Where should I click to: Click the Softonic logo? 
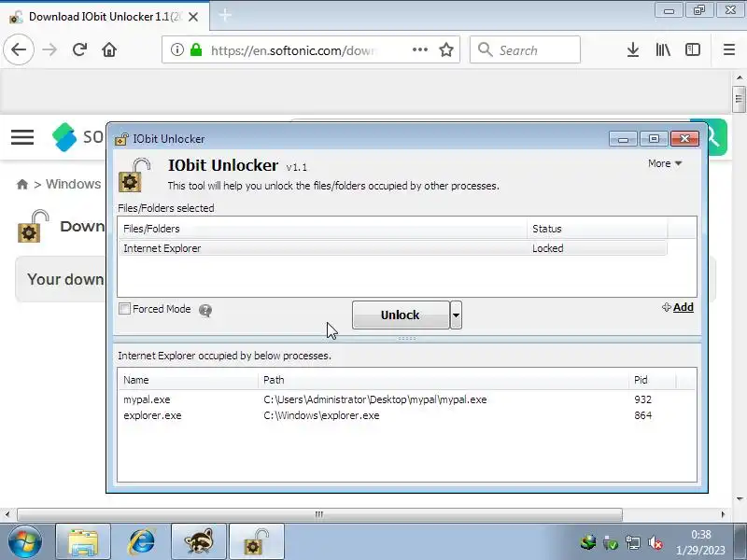click(x=78, y=137)
